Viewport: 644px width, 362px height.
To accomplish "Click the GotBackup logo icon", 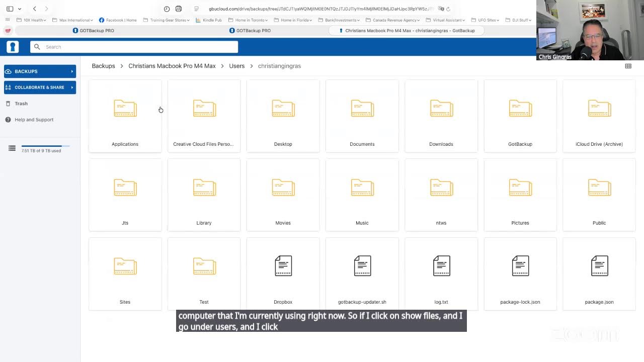I will pyautogui.click(x=13, y=47).
